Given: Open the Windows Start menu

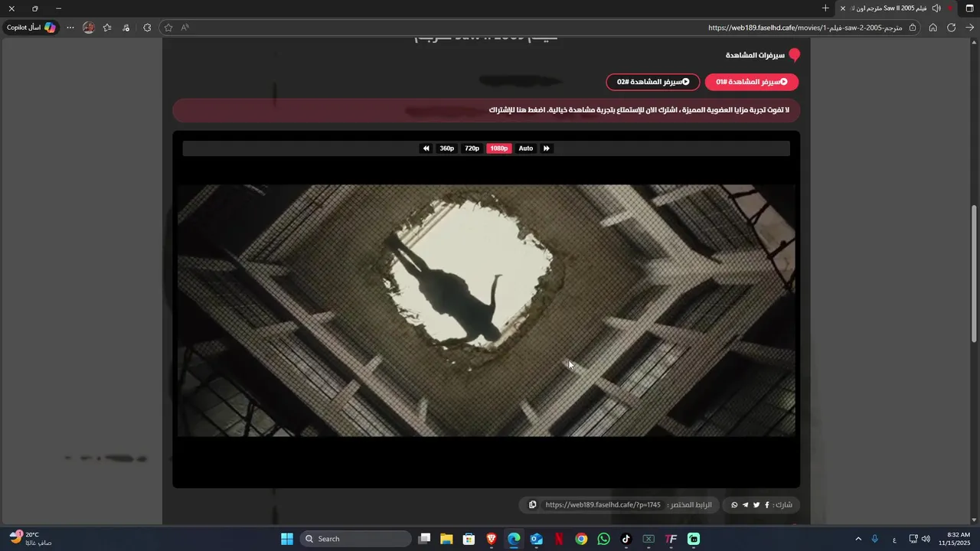Looking at the screenshot, I should click(x=287, y=539).
